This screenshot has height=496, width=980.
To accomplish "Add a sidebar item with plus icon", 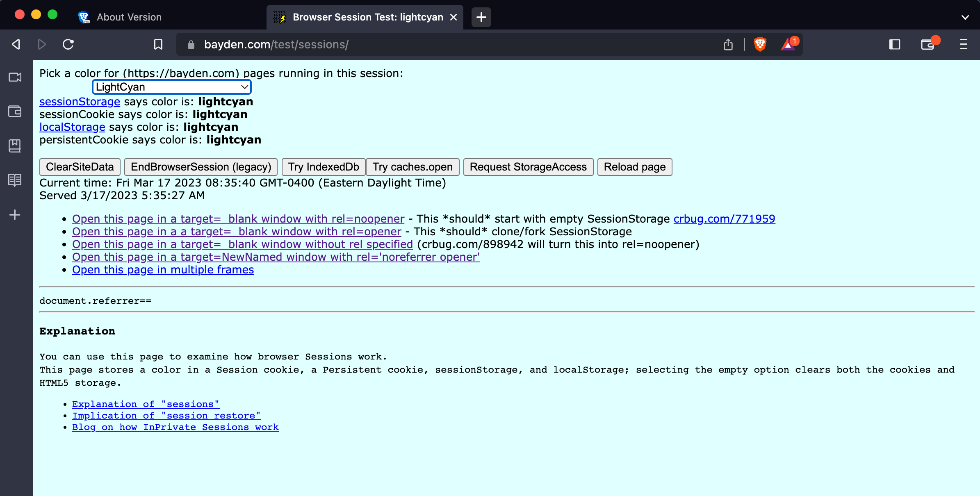I will (x=15, y=215).
